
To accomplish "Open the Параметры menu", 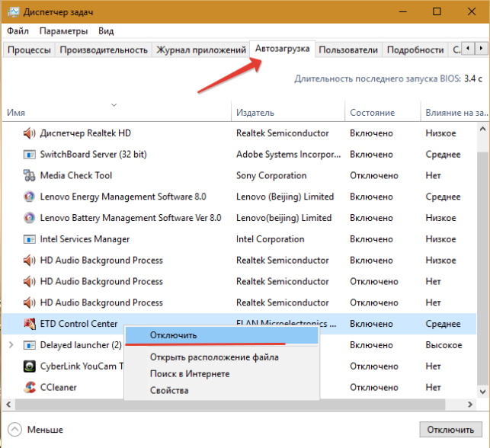I will coord(64,31).
